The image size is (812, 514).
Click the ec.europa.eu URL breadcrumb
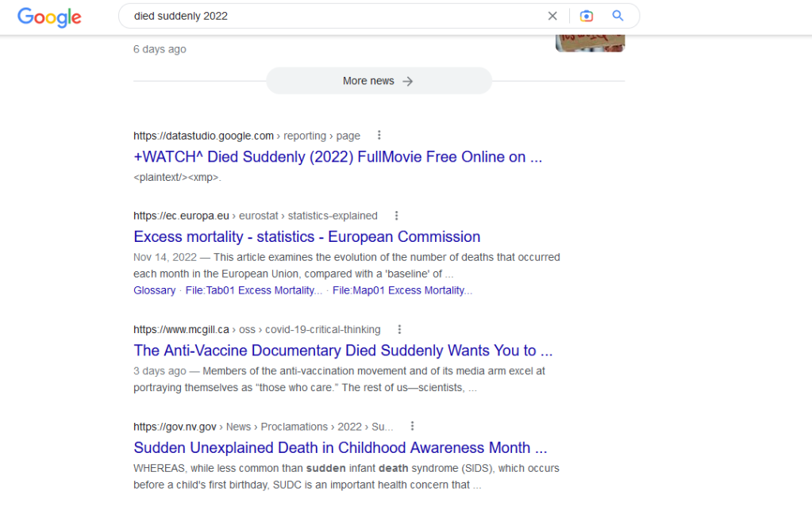pos(181,216)
